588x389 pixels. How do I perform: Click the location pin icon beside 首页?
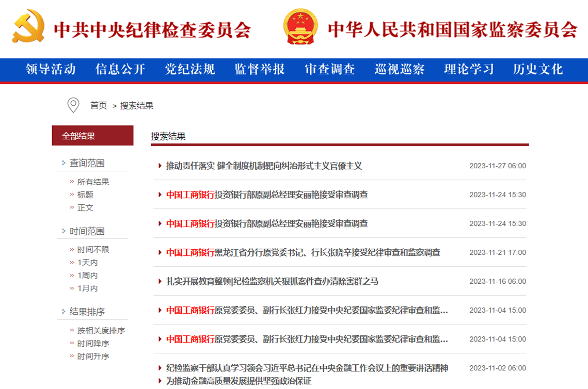[x=73, y=105]
